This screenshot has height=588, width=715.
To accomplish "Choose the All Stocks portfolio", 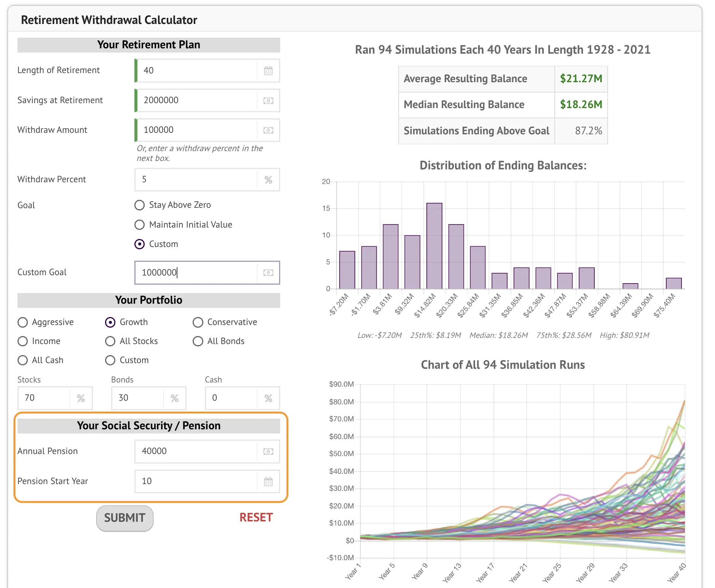I will click(110, 341).
